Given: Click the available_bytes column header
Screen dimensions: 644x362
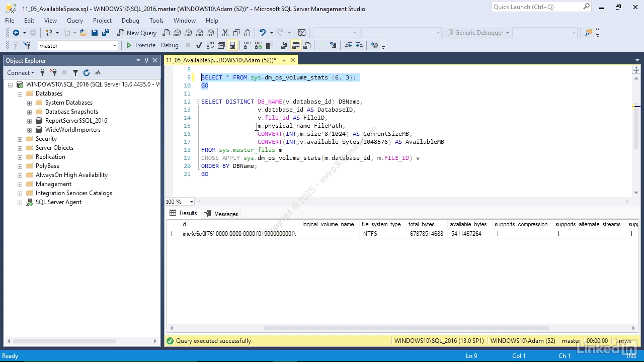Looking at the screenshot, I should [x=468, y=224].
